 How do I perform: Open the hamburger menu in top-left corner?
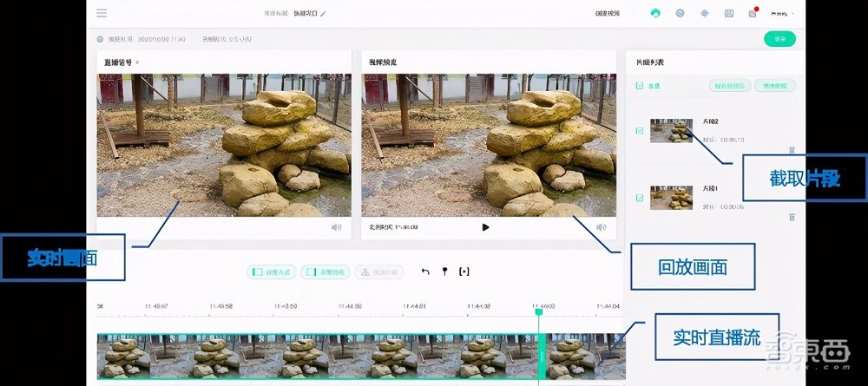102,13
